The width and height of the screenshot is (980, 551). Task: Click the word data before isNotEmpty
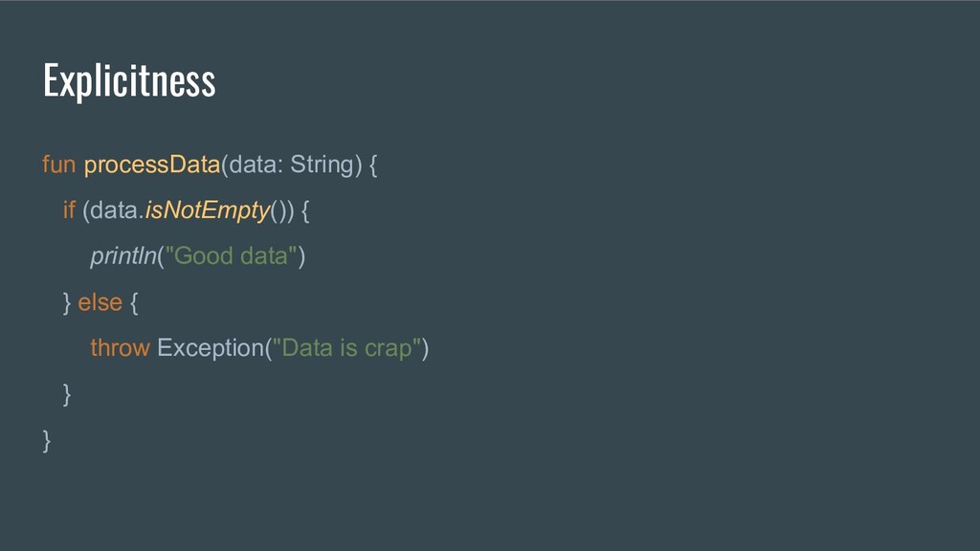click(x=114, y=210)
